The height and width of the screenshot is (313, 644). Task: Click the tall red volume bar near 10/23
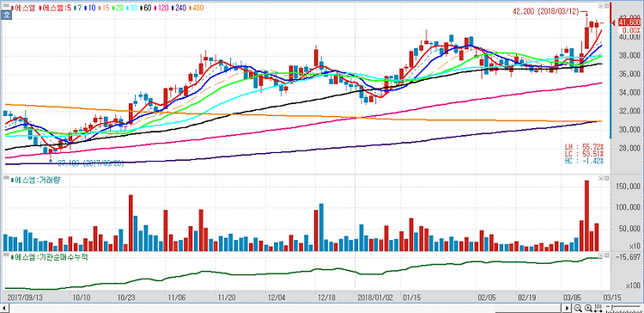(131, 223)
